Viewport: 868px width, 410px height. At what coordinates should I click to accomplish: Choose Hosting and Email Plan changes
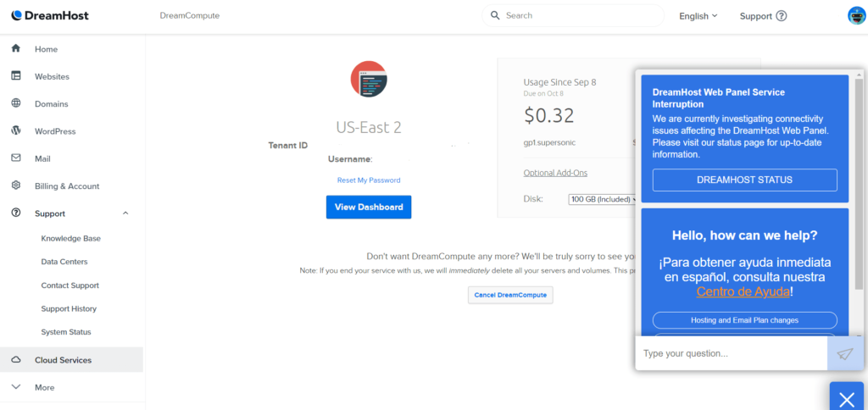744,320
